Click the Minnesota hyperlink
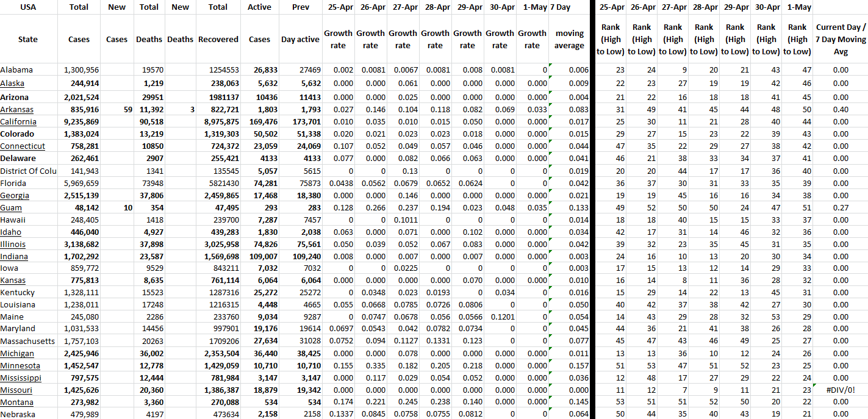Screen dimensions: 868x419 pos(20,366)
